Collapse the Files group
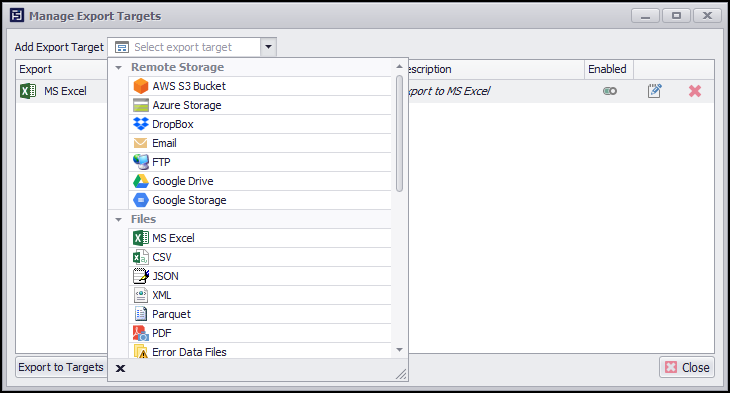This screenshot has height=393, width=730. [119, 220]
